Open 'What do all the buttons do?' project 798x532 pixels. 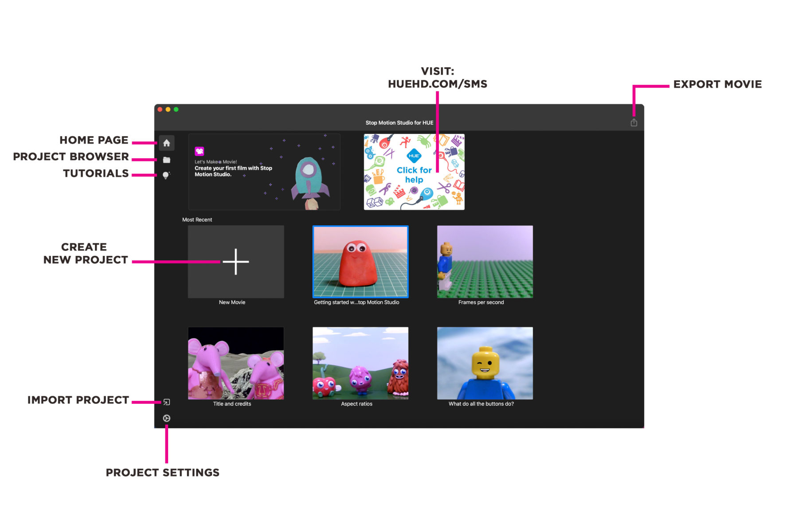point(485,363)
